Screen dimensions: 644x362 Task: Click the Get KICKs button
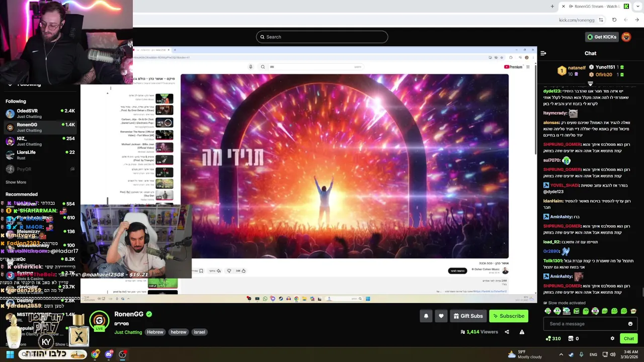pos(601,37)
